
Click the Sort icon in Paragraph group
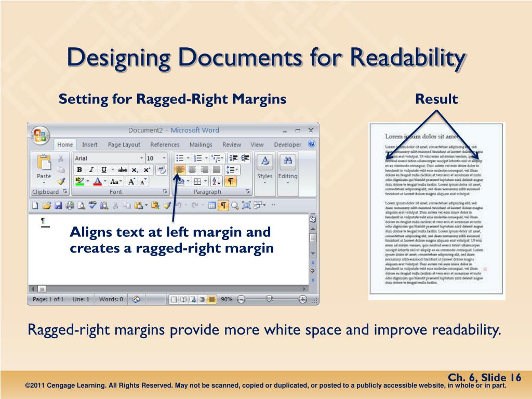[x=216, y=181]
